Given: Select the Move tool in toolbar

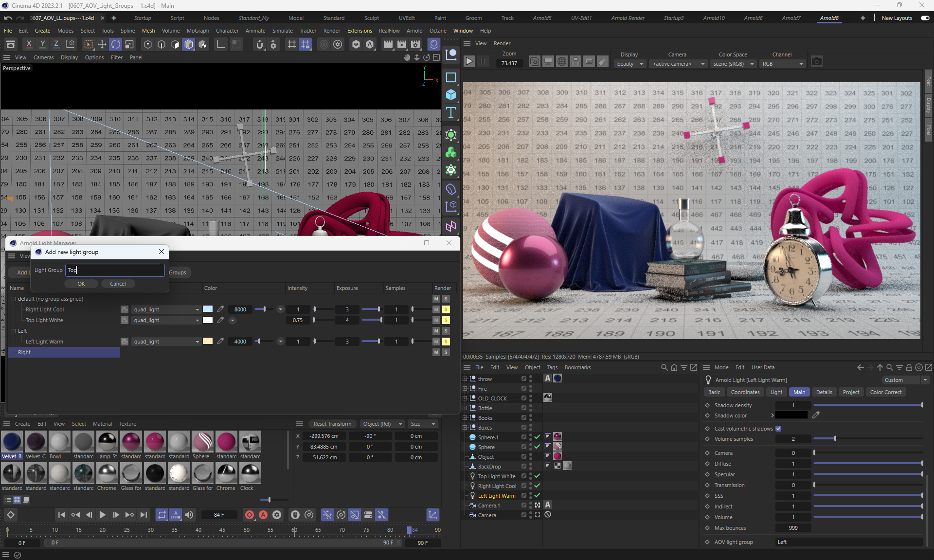Looking at the screenshot, I should (x=102, y=44).
